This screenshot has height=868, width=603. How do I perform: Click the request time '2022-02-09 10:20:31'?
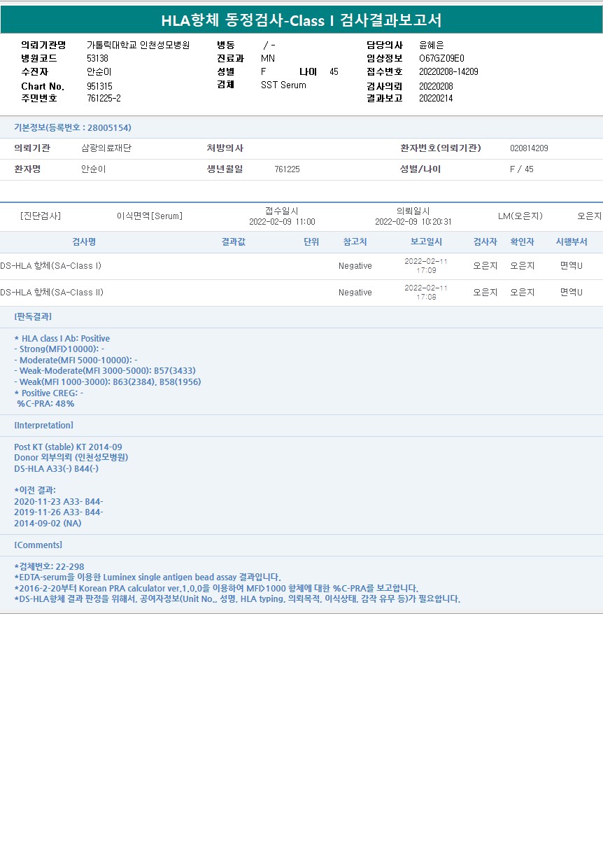pos(413,221)
